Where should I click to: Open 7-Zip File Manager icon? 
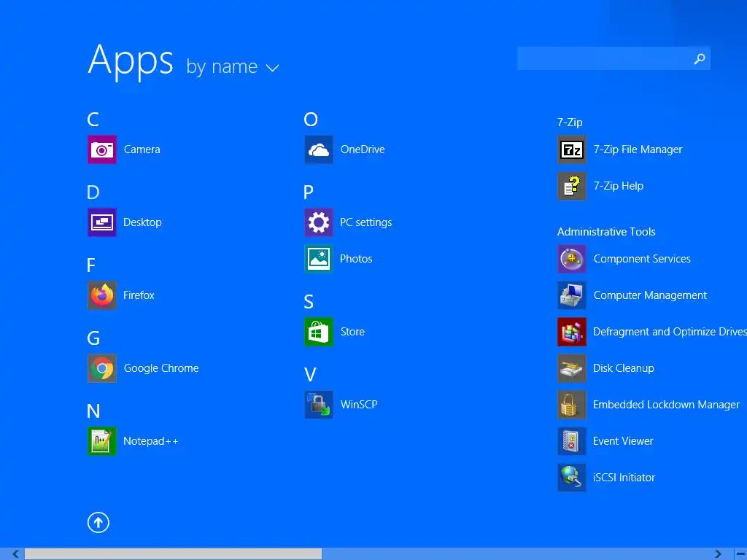pos(572,149)
